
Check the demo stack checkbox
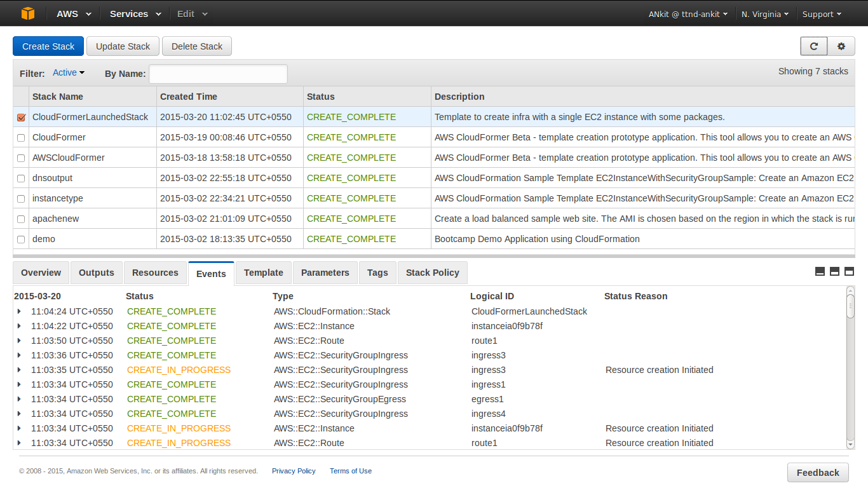tap(21, 240)
